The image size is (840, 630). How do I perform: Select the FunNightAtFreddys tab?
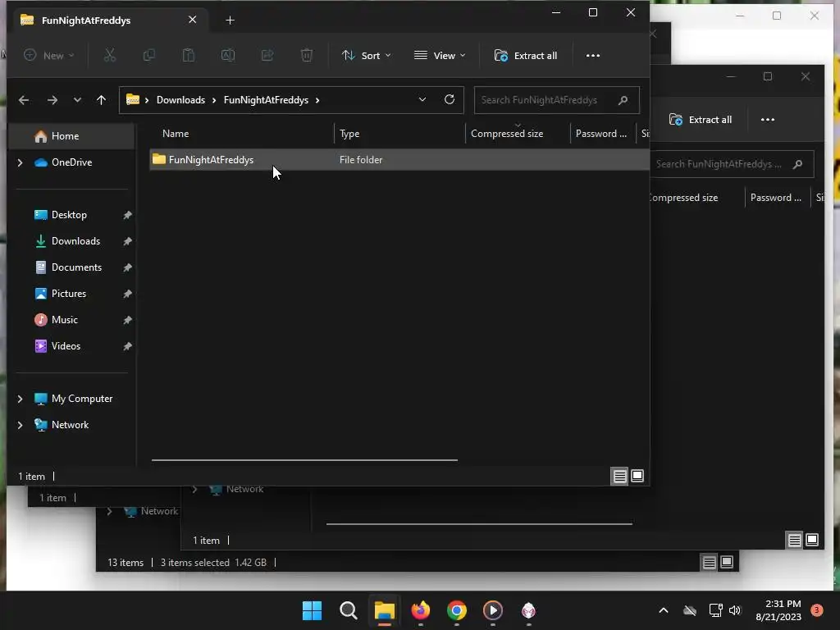111,20
